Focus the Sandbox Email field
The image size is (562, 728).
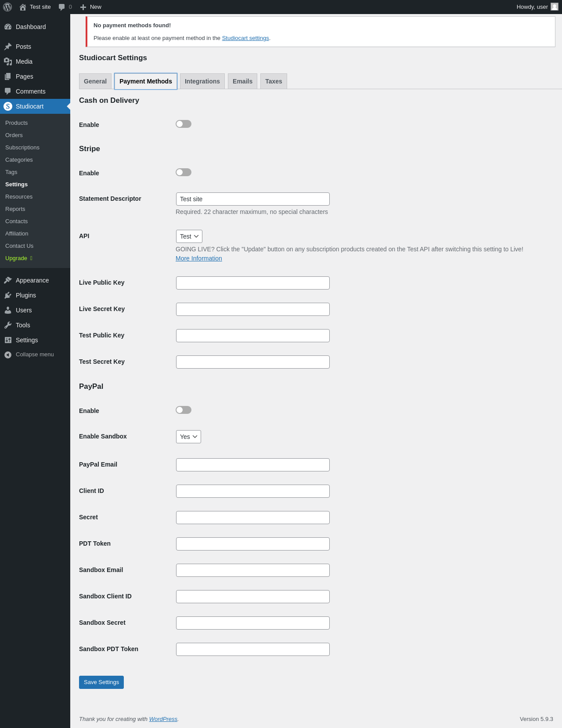tap(253, 570)
